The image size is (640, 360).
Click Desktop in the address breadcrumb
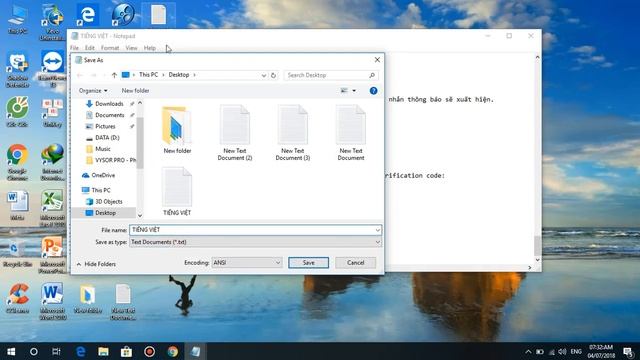coord(179,75)
